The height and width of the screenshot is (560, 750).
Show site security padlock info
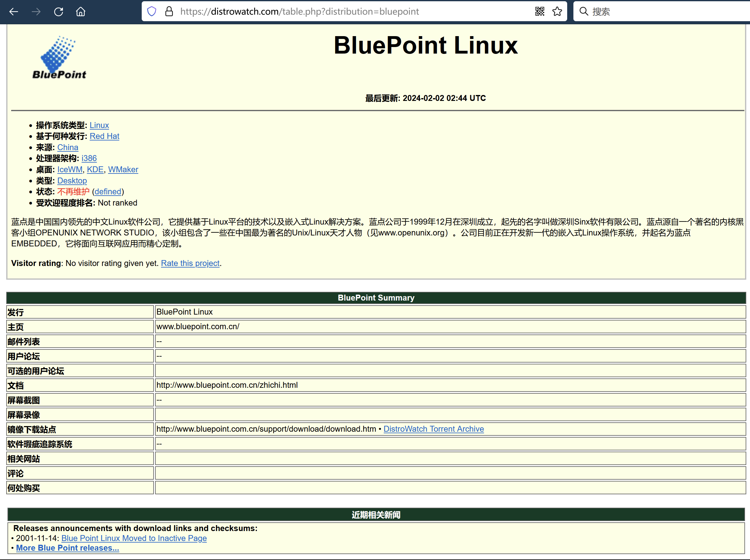[169, 12]
